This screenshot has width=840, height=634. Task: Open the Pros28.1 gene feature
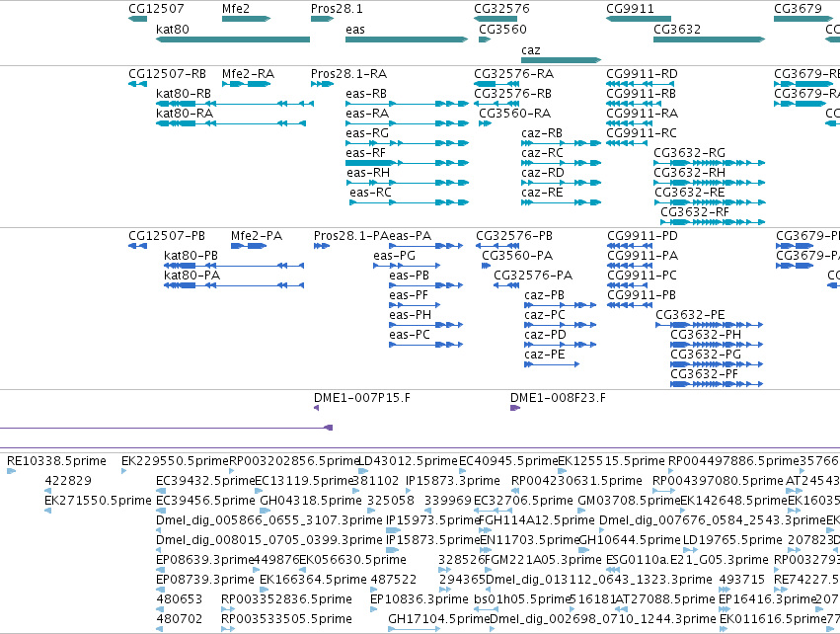(323, 19)
